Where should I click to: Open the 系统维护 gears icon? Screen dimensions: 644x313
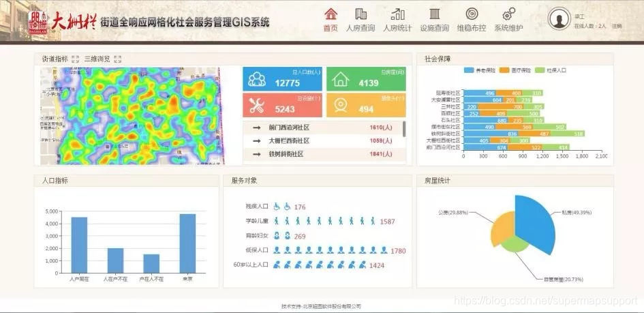click(x=508, y=14)
